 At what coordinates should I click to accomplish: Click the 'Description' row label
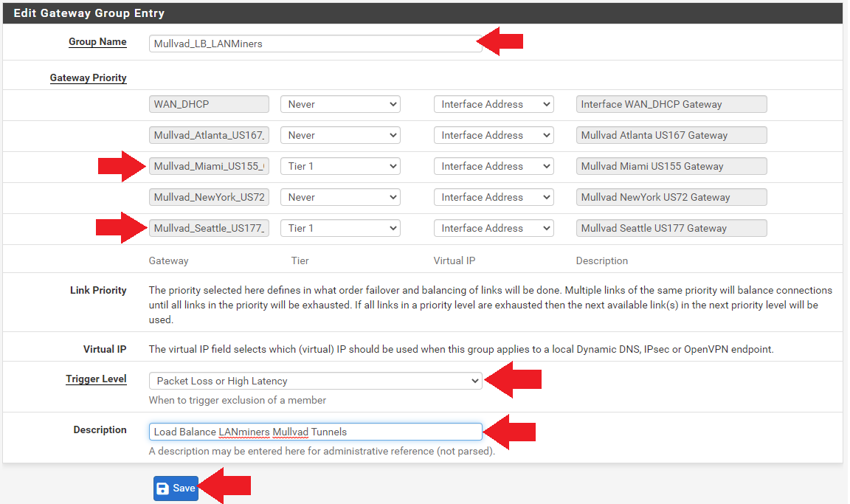coord(100,429)
